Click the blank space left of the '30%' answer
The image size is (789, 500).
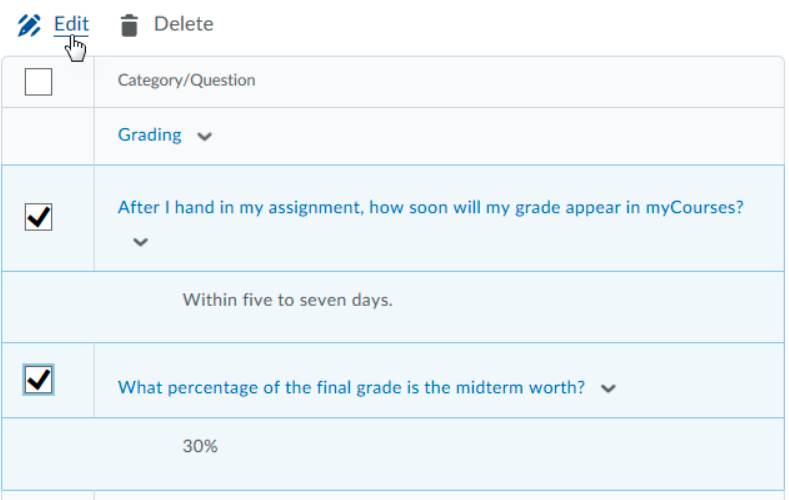click(90, 446)
